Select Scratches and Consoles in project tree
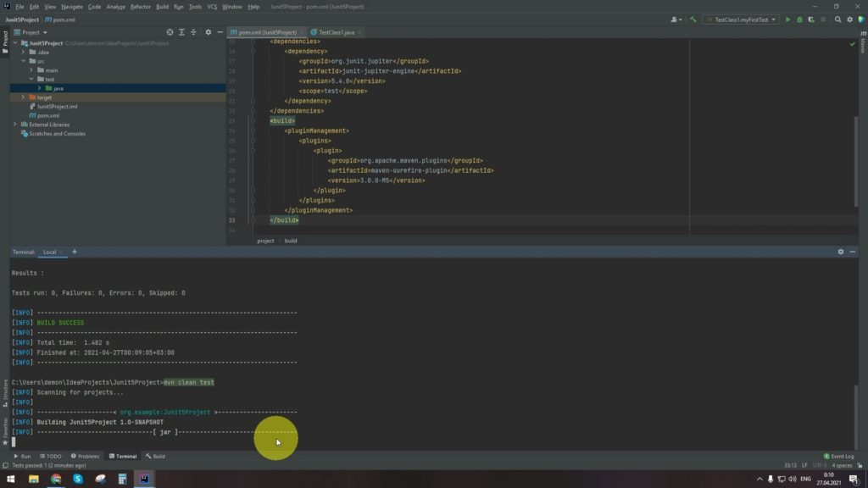The image size is (868, 488). pyautogui.click(x=57, y=134)
